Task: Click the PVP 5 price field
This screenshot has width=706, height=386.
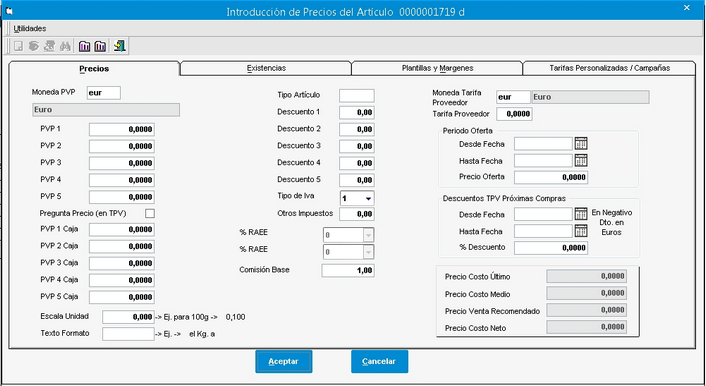Action: pos(122,197)
